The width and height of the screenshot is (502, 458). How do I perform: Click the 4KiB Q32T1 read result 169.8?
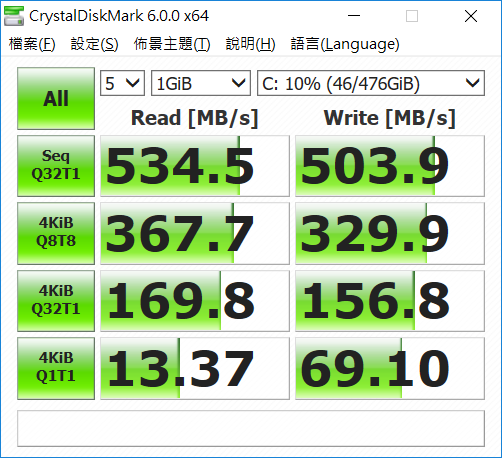coord(195,301)
